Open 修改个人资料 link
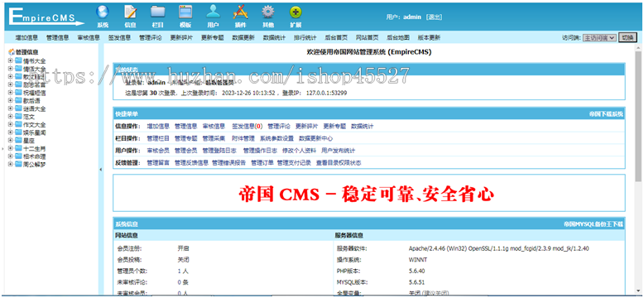The width and height of the screenshot is (644, 298). (299, 151)
